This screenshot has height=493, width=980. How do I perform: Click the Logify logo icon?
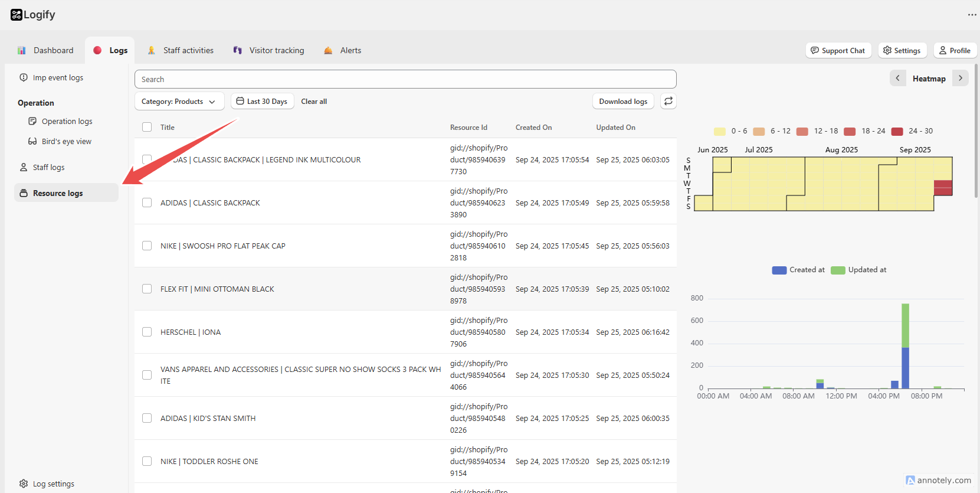(17, 15)
